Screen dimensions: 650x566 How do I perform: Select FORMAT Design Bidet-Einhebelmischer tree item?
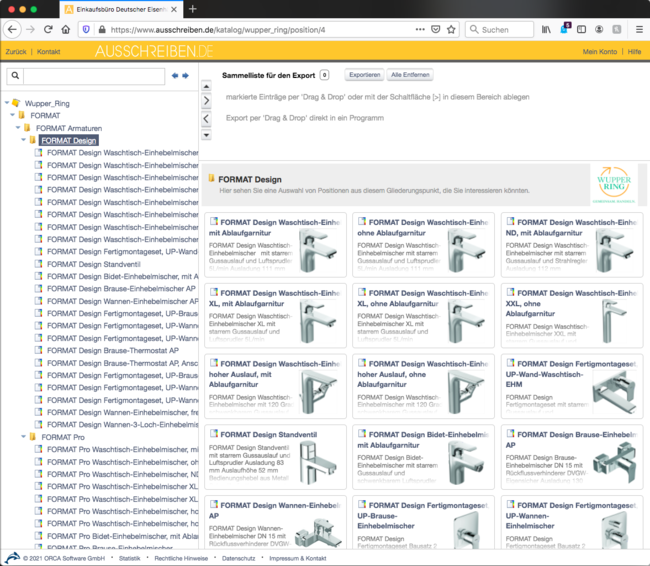[122, 277]
